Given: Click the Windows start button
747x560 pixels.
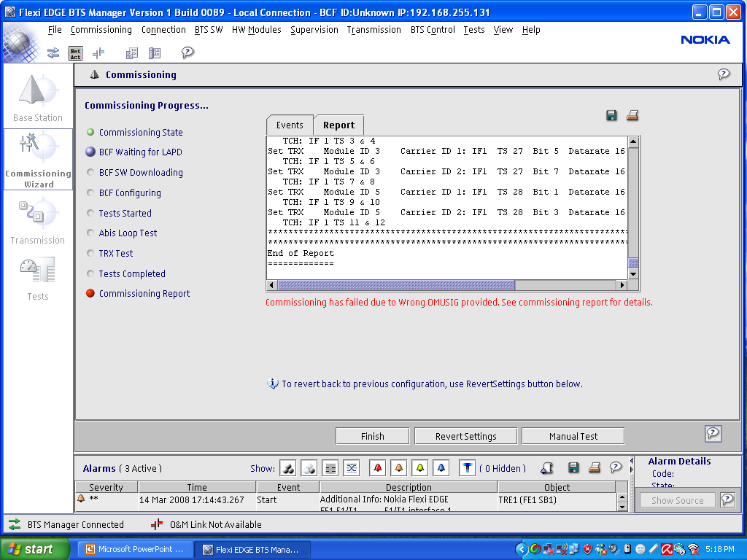Looking at the screenshot, I should point(34,549).
